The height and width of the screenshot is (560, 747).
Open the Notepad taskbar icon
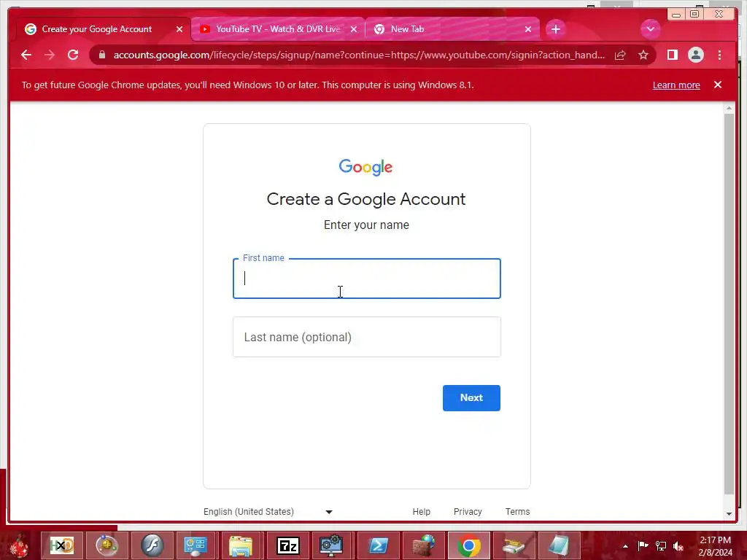[558, 545]
